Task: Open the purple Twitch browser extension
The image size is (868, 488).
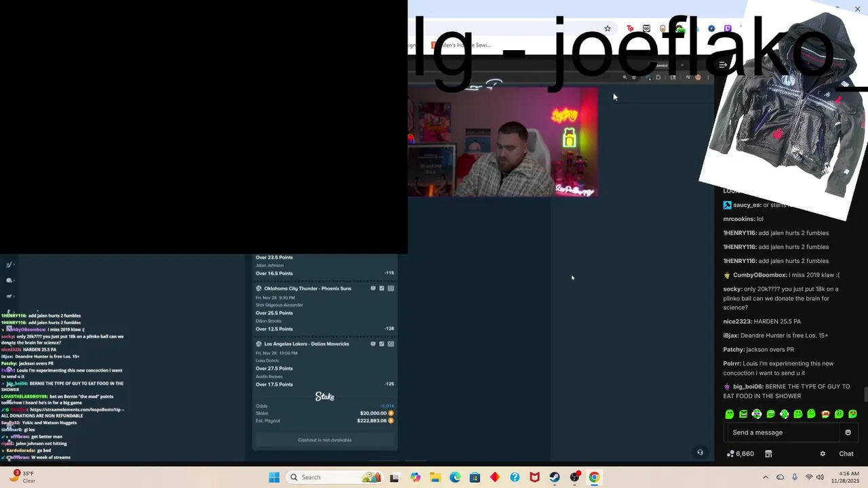Action: tap(728, 28)
